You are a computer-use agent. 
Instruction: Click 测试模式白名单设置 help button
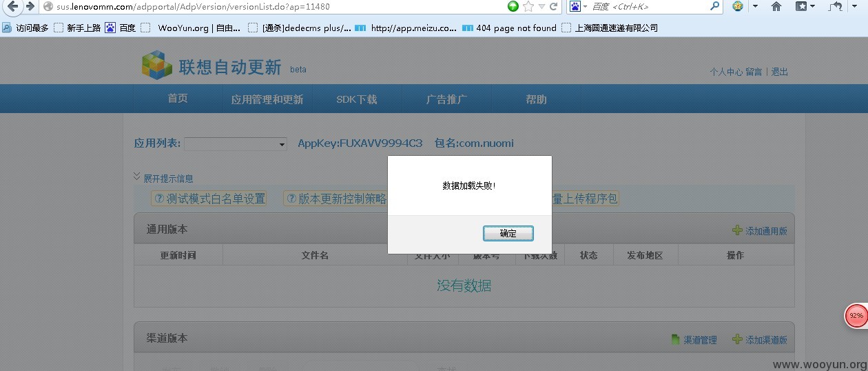tap(209, 199)
